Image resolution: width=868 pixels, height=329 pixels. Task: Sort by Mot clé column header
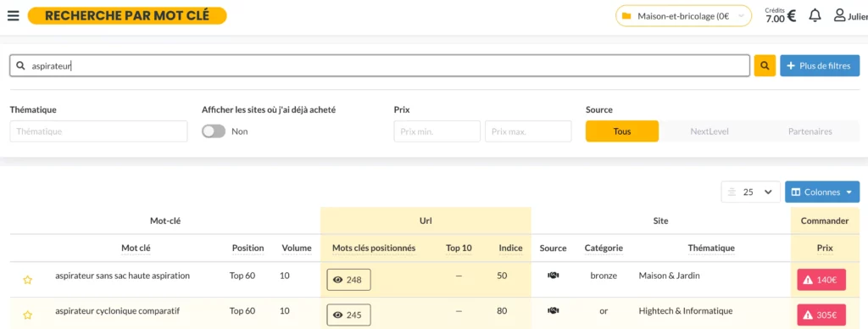tap(136, 248)
